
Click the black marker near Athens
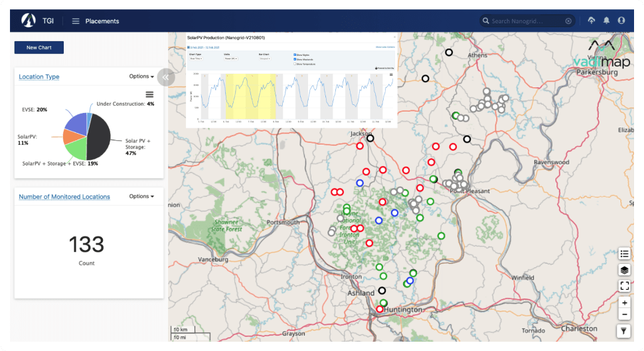[449, 53]
